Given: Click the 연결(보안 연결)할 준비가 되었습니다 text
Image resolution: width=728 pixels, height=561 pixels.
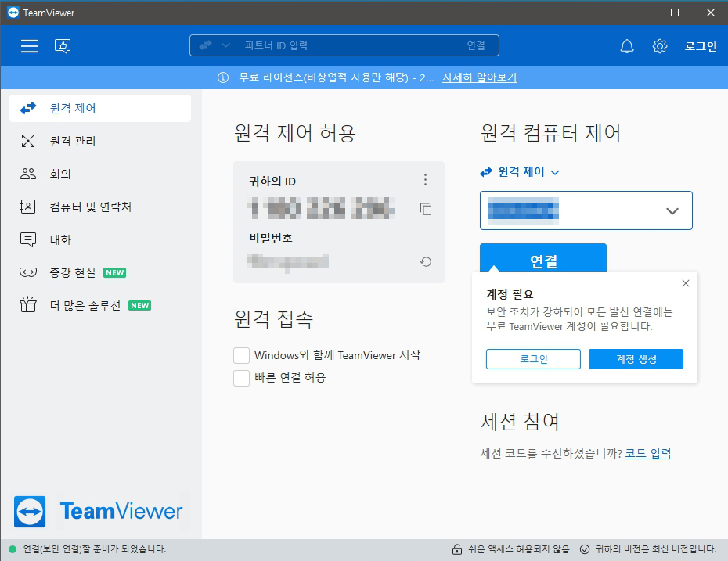Looking at the screenshot, I should point(95,549).
